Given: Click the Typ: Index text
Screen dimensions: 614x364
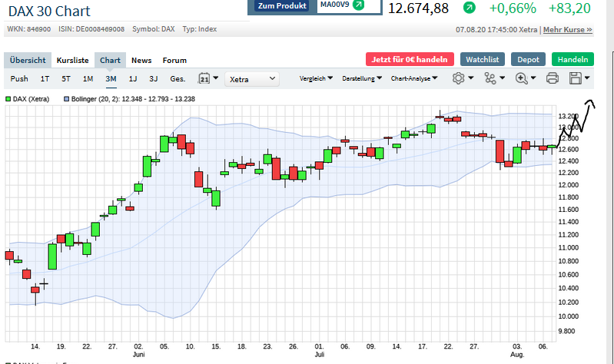Looking at the screenshot, I should pyautogui.click(x=199, y=29).
